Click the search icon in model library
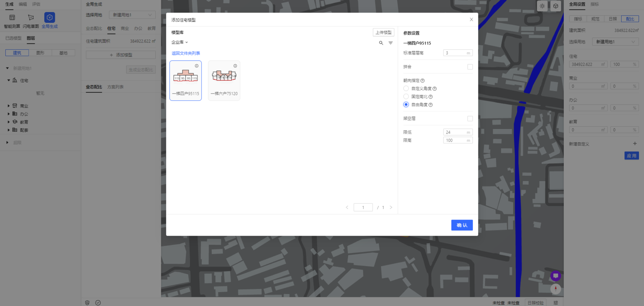Viewport: 644px width, 306px height. [381, 43]
